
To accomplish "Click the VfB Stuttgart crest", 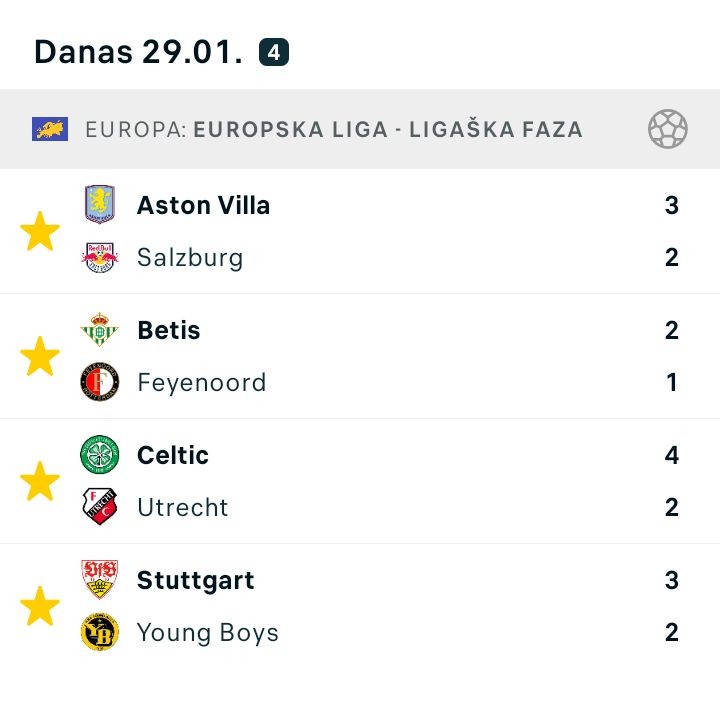I will (x=100, y=580).
